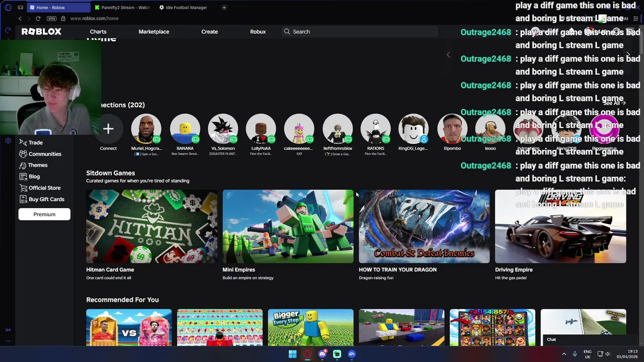Image resolution: width=644 pixels, height=362 pixels.
Task: Open Marketplace in Roblox header
Action: 154,32
